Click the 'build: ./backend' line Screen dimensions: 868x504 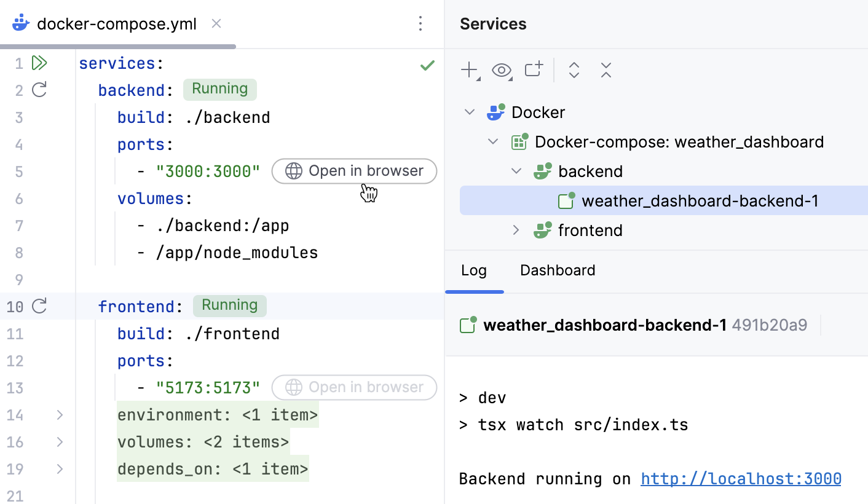[x=194, y=117]
